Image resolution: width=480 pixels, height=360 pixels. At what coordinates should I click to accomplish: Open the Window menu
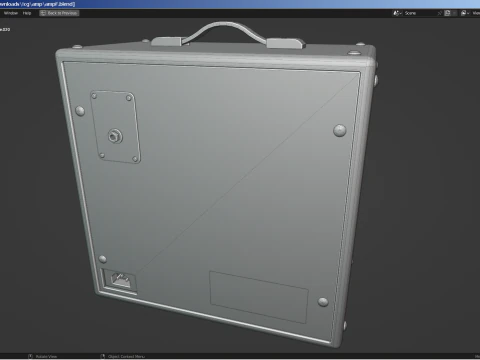coord(11,13)
